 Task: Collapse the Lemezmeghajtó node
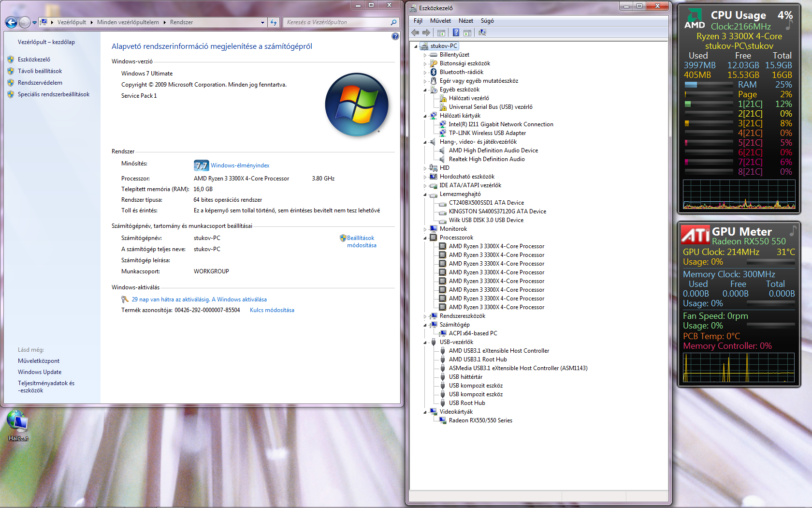[x=425, y=194]
